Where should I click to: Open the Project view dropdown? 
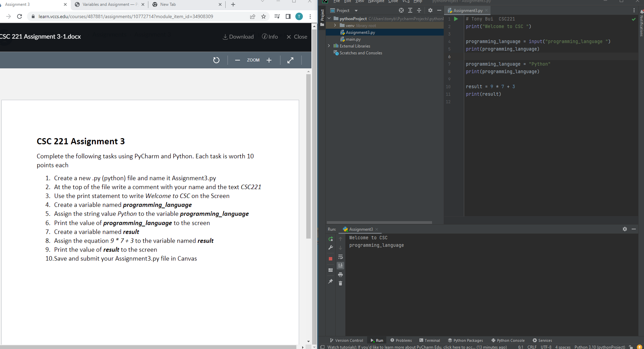point(356,10)
